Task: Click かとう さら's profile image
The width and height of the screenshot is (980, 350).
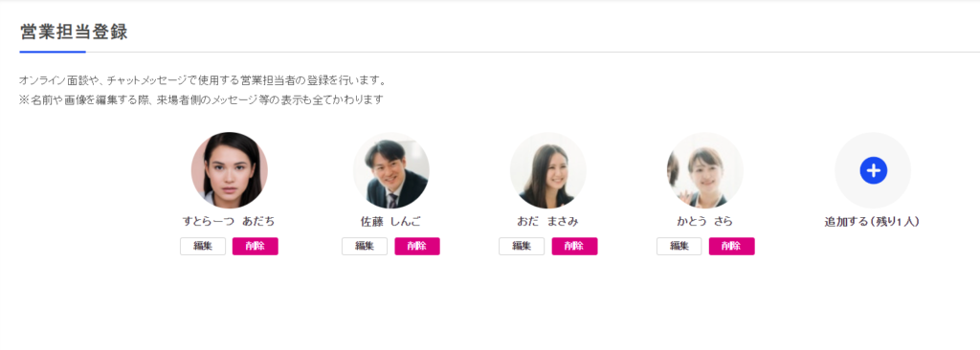Action: tap(705, 170)
